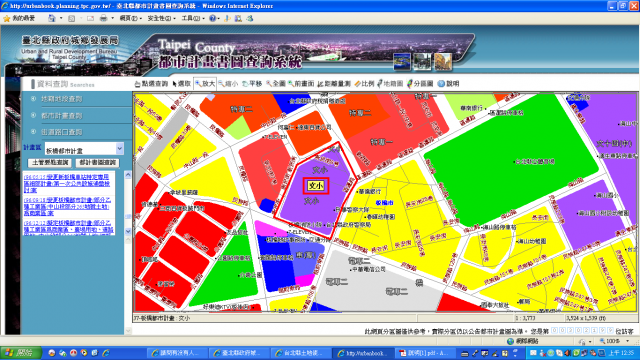The image size is (640, 360).
Task: Click the first header photo thumbnail
Action: coord(402,61)
